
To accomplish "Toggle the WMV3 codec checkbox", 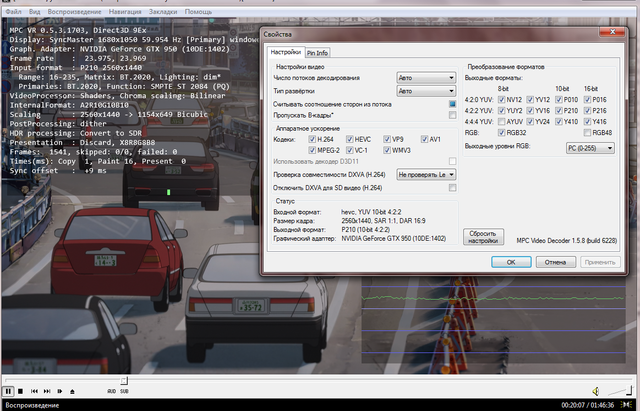I will pos(387,150).
